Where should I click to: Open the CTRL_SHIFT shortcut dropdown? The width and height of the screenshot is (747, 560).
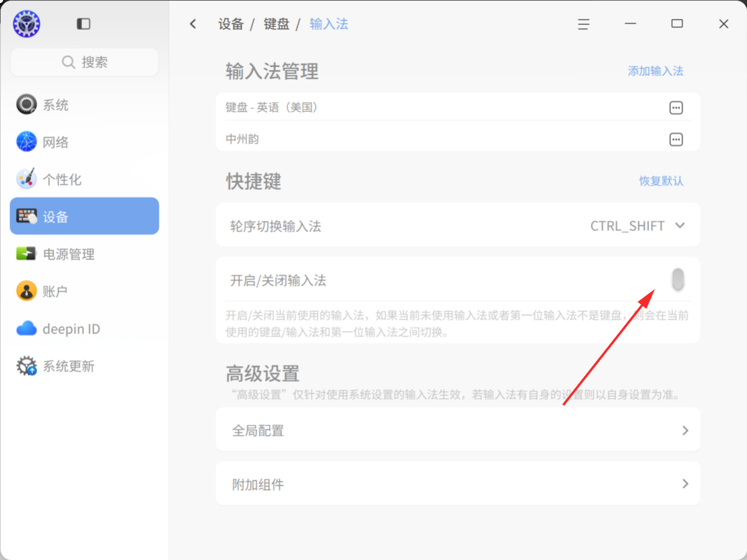click(637, 225)
